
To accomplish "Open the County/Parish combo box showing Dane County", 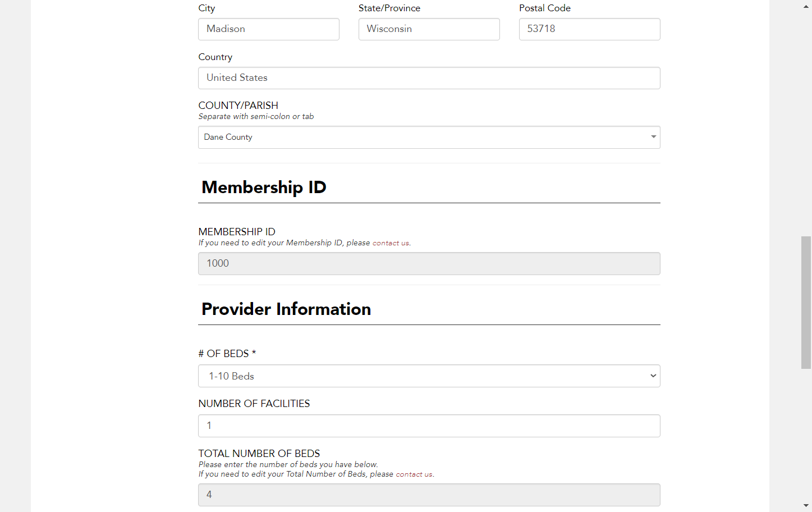I will (x=429, y=138).
